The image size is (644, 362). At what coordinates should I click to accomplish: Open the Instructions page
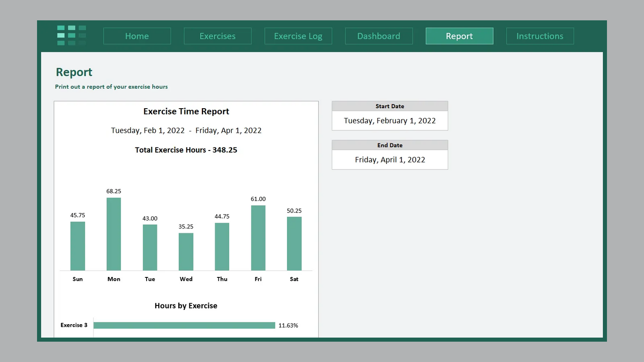pyautogui.click(x=540, y=36)
